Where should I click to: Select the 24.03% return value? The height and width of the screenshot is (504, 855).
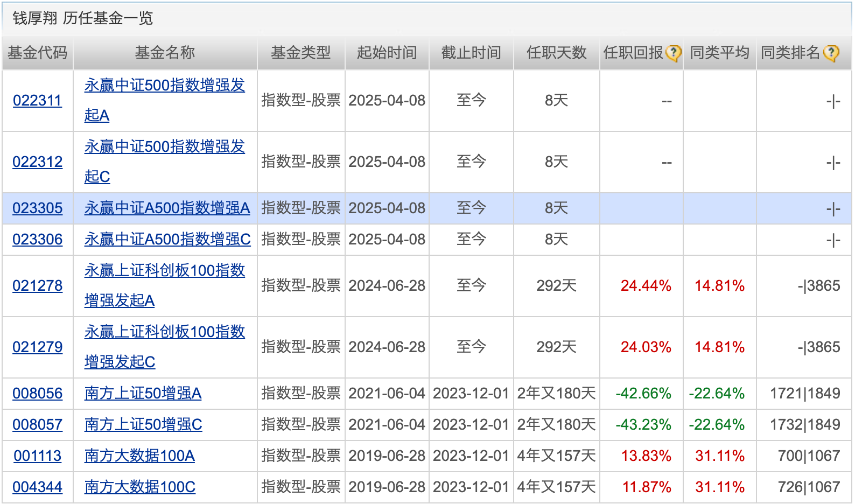click(x=646, y=347)
